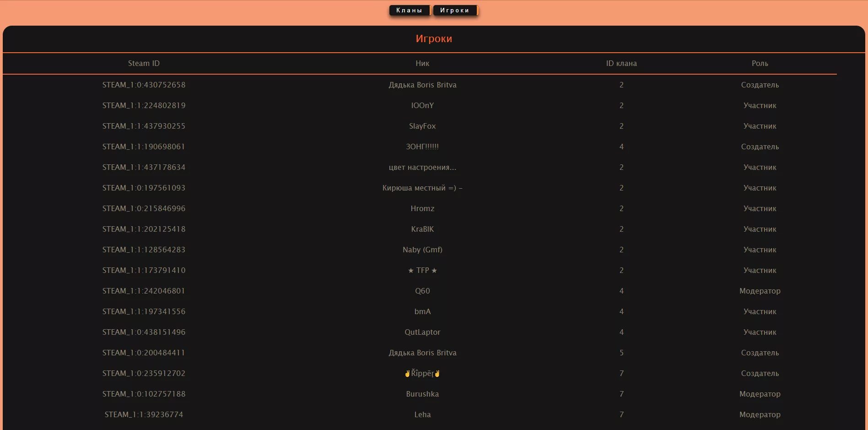Click the Создатель role in ЗОНГ!!!!!! row

(760, 147)
